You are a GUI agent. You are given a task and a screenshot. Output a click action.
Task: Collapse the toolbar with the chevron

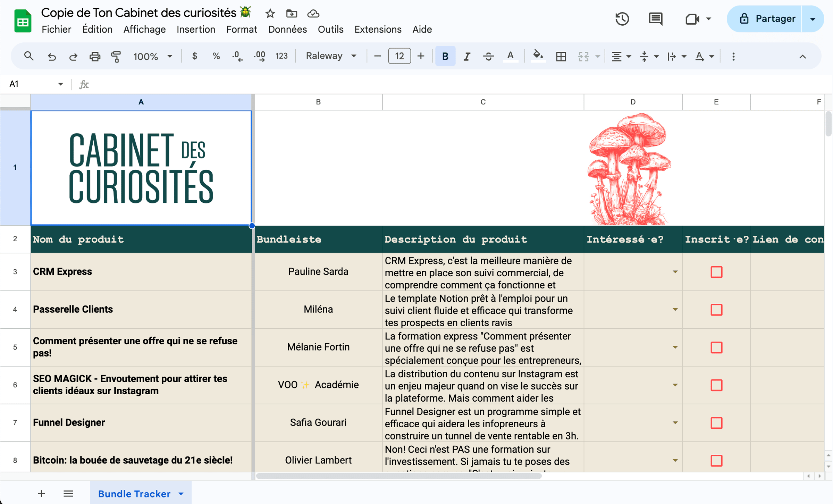(x=802, y=57)
